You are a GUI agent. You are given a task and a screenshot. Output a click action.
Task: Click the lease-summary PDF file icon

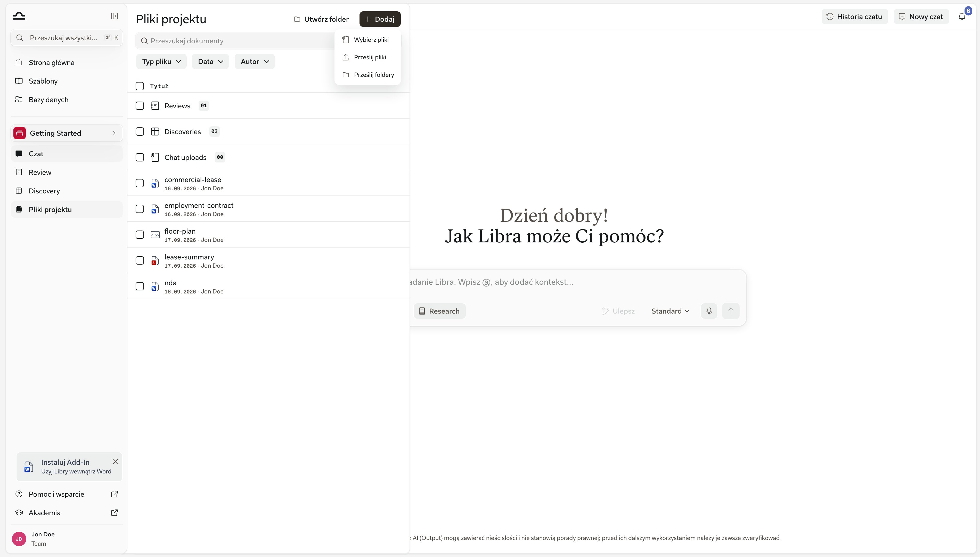[155, 260]
